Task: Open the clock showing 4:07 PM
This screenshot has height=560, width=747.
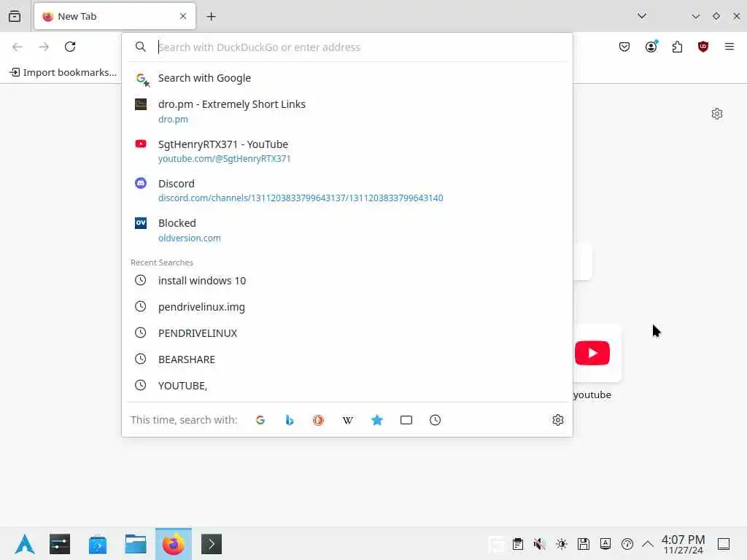Action: 683,544
